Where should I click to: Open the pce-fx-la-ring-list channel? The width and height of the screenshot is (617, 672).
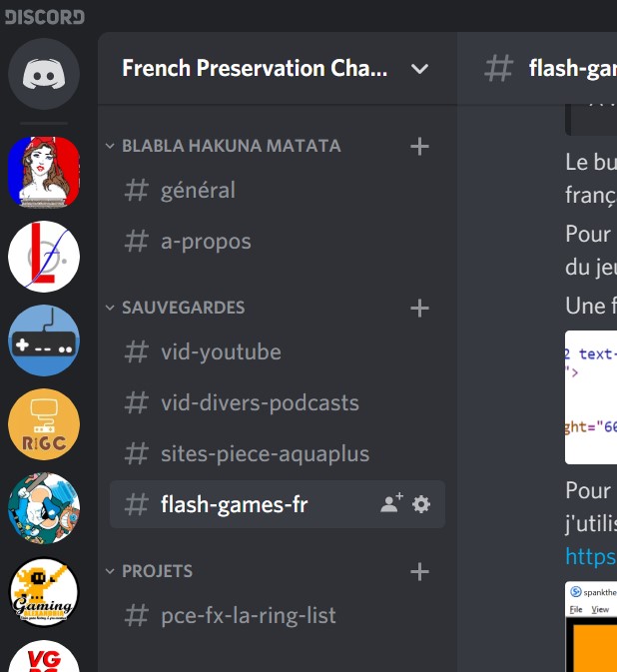pyautogui.click(x=278, y=615)
